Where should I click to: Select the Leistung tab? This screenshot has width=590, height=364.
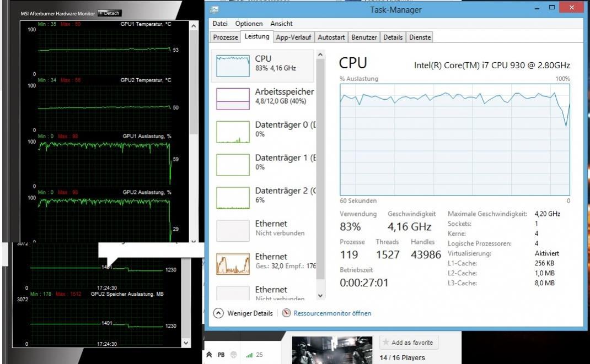tap(256, 36)
